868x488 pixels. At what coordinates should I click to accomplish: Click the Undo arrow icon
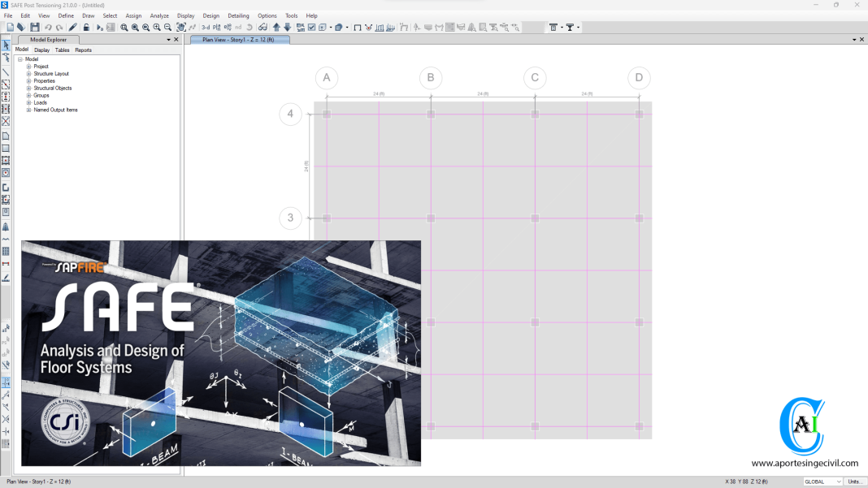click(x=48, y=28)
